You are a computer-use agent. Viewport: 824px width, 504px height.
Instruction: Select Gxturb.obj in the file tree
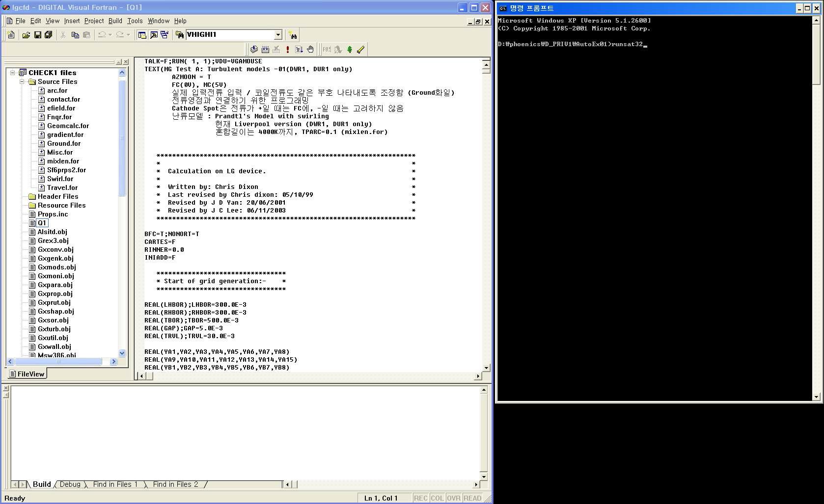coord(54,329)
